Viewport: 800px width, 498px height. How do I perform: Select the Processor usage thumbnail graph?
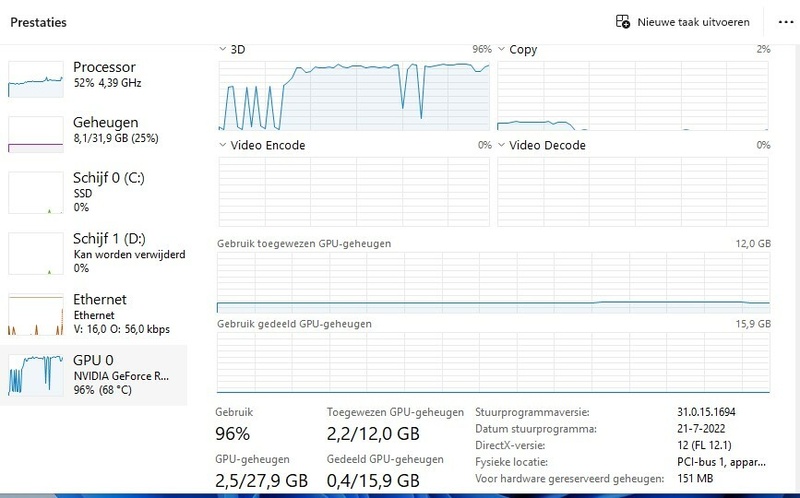point(36,79)
